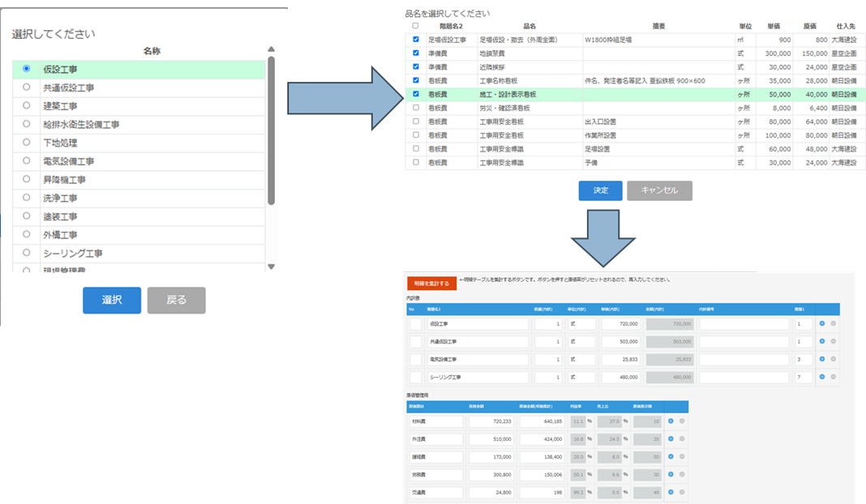Click the 決定 confirm button
The width and height of the screenshot is (866, 504).
coord(600,190)
